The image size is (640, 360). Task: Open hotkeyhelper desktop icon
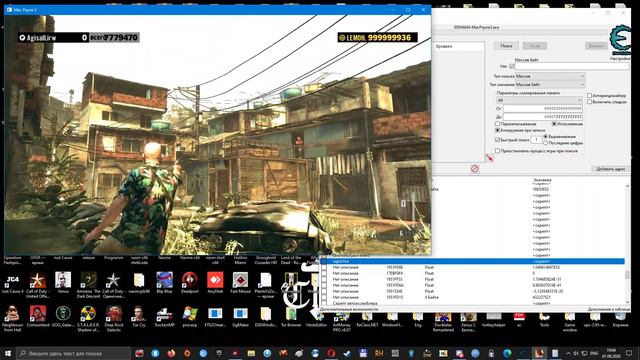click(x=494, y=320)
